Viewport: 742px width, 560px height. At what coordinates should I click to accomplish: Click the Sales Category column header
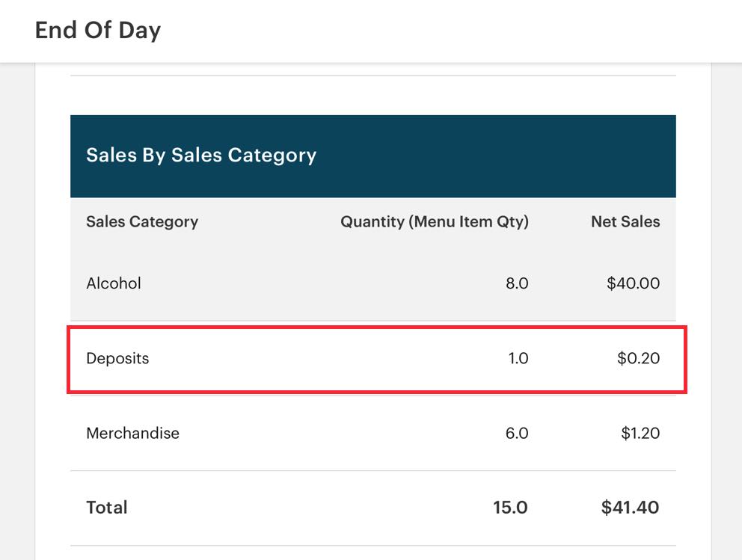(x=142, y=222)
